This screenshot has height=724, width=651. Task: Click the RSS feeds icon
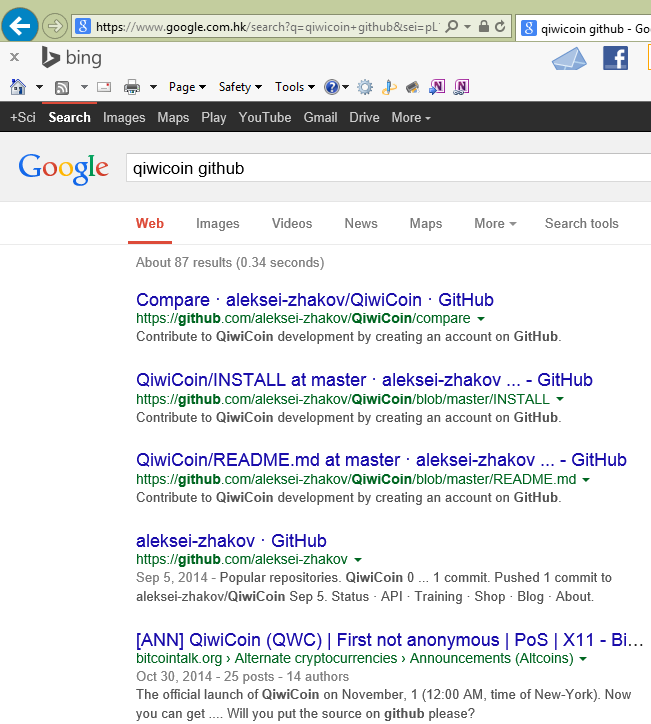tap(62, 87)
